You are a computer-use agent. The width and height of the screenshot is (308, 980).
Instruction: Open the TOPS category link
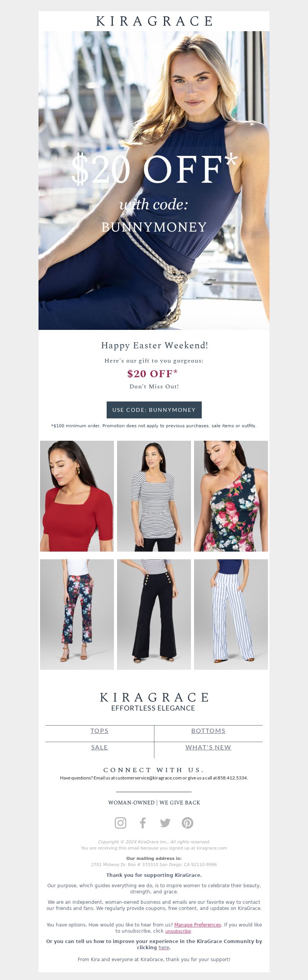[x=99, y=731]
